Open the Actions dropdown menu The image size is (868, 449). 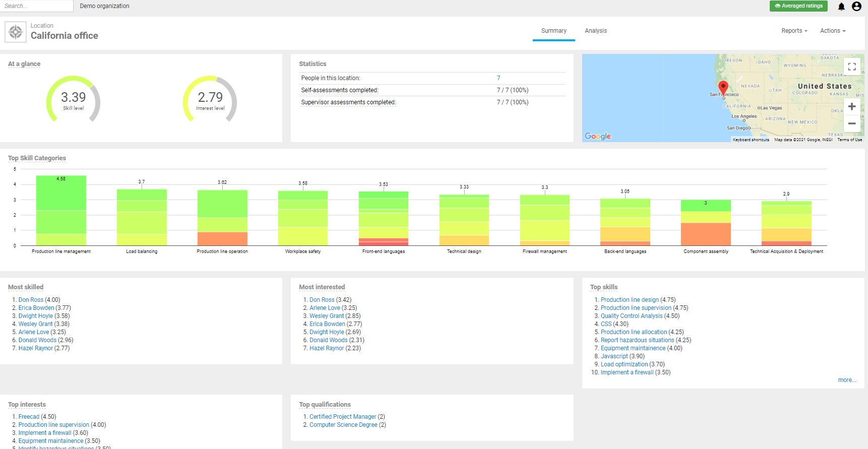click(832, 31)
